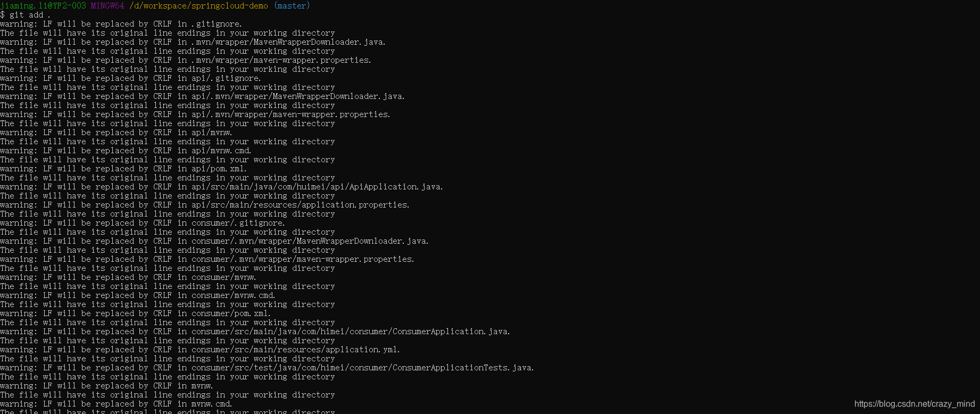This screenshot has width=980, height=414.
Task: Select the warning line for consumer/mvnw.cmd
Action: [138, 295]
